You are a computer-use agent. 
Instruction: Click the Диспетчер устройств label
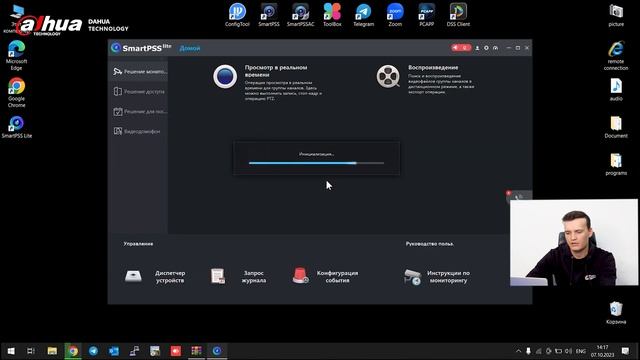click(170, 277)
